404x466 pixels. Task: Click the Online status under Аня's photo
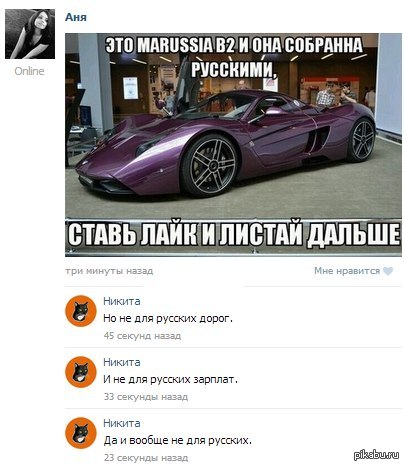tap(29, 71)
